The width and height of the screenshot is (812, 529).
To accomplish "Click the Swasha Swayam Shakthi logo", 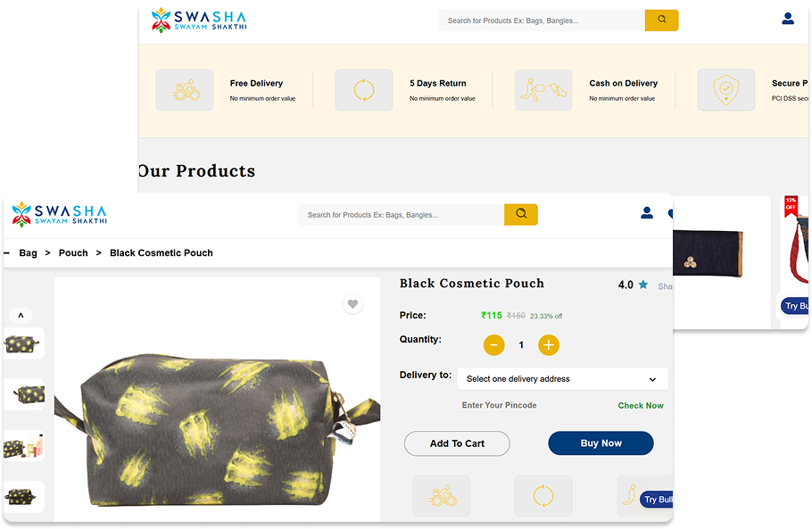I will (x=57, y=214).
